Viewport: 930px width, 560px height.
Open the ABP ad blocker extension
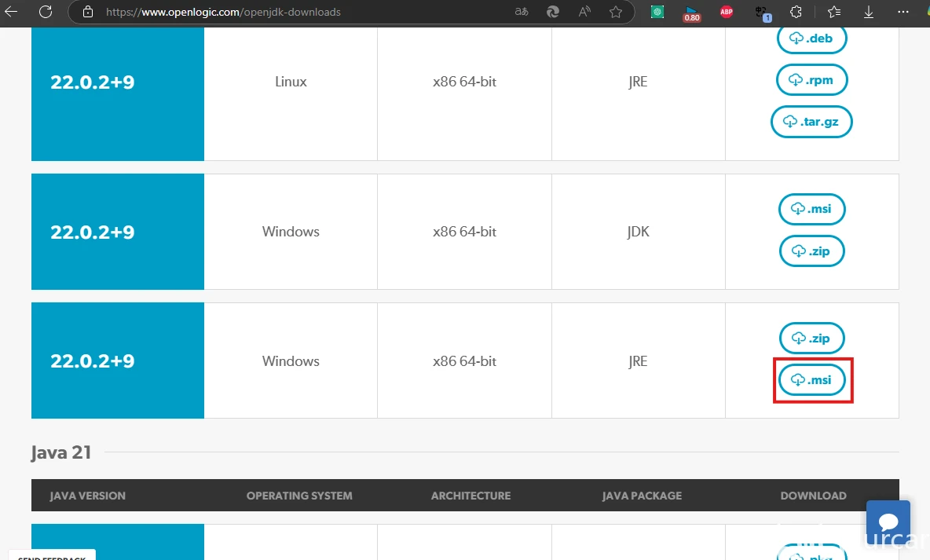pyautogui.click(x=726, y=11)
